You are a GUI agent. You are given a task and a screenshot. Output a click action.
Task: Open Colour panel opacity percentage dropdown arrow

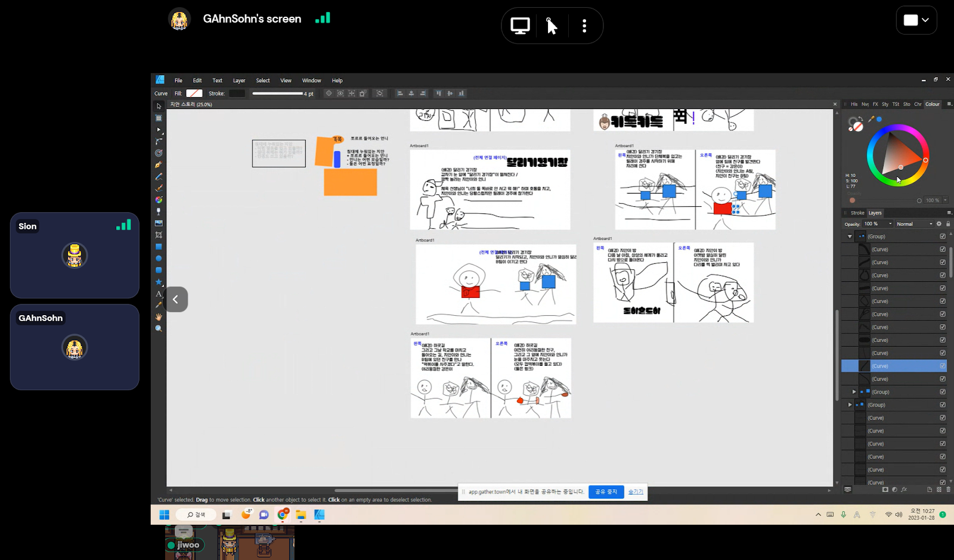(x=945, y=200)
